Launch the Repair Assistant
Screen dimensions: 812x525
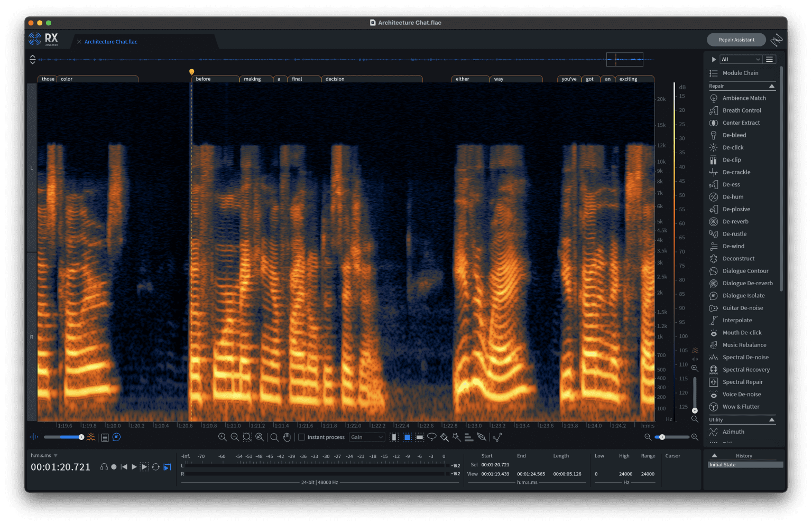coord(736,39)
